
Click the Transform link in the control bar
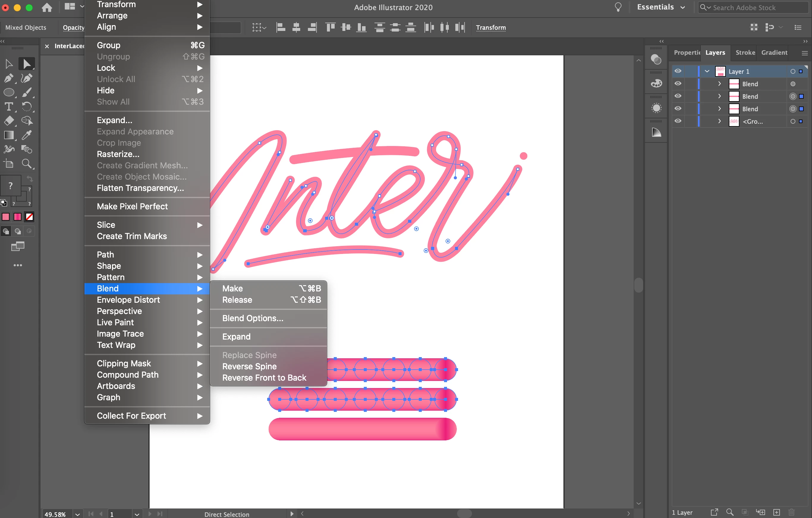click(491, 28)
